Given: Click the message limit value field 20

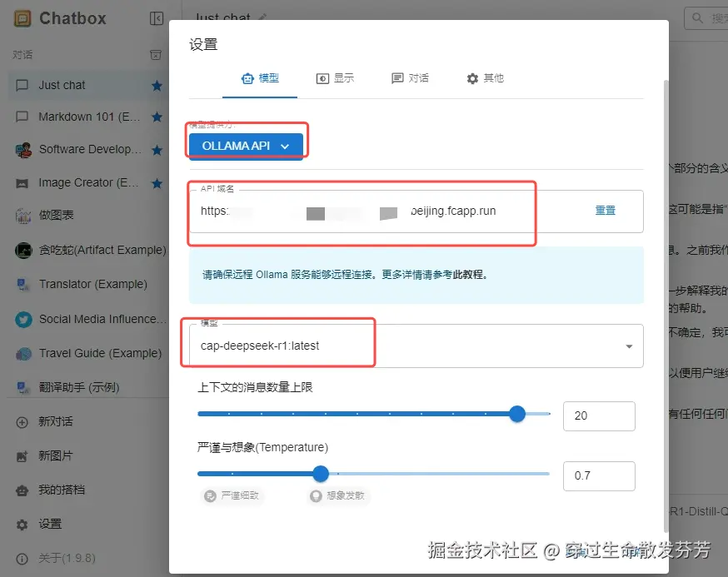Looking at the screenshot, I should click(599, 416).
